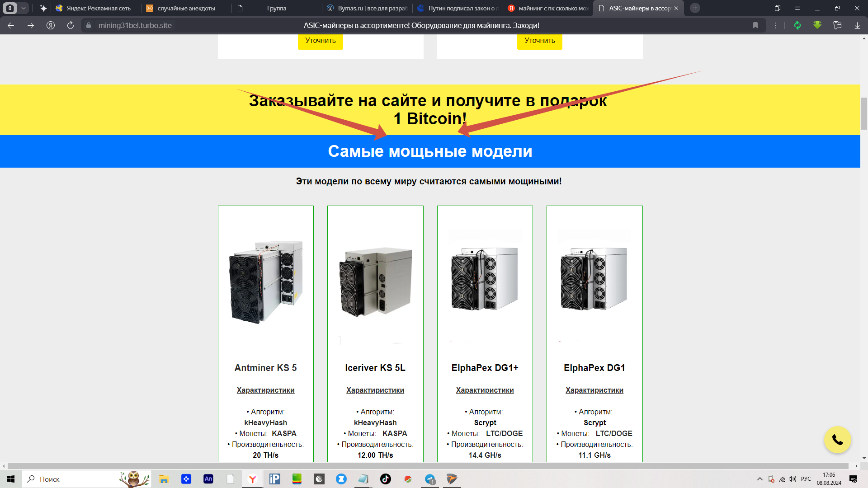Viewport: 868px width, 488px height.
Task: Click the bookmark icon in address bar
Action: [755, 25]
